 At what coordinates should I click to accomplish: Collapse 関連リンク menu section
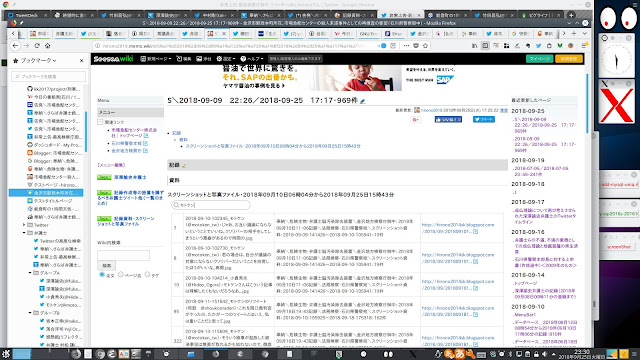[100, 122]
